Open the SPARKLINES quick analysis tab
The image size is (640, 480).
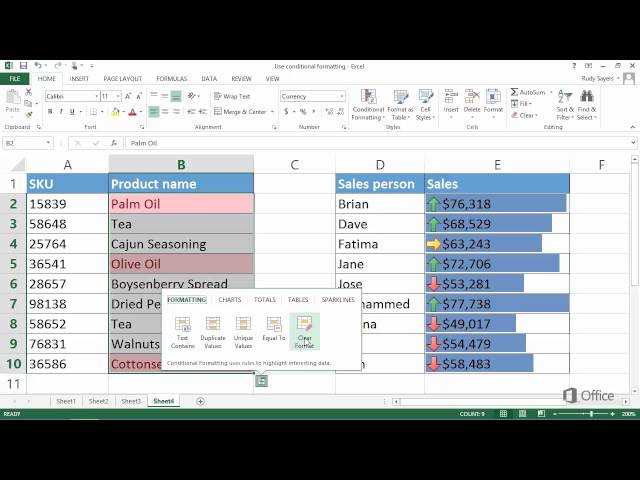click(338, 300)
